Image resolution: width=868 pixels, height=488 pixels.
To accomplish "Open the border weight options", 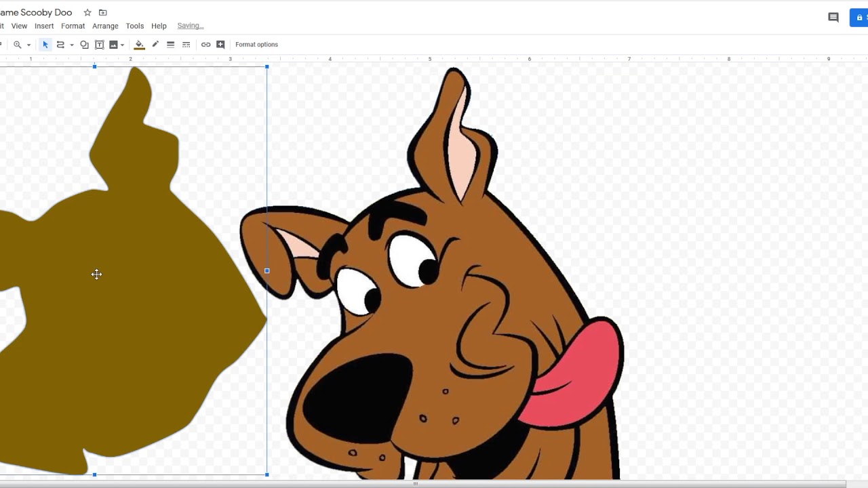I will 171,45.
